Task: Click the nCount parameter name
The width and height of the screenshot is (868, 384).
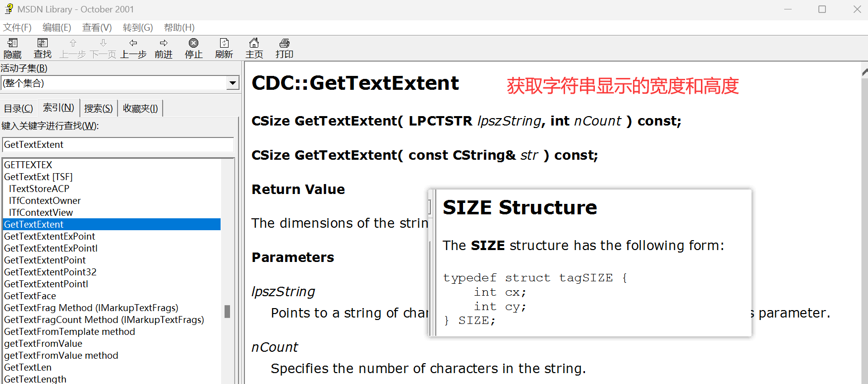Action: click(275, 347)
